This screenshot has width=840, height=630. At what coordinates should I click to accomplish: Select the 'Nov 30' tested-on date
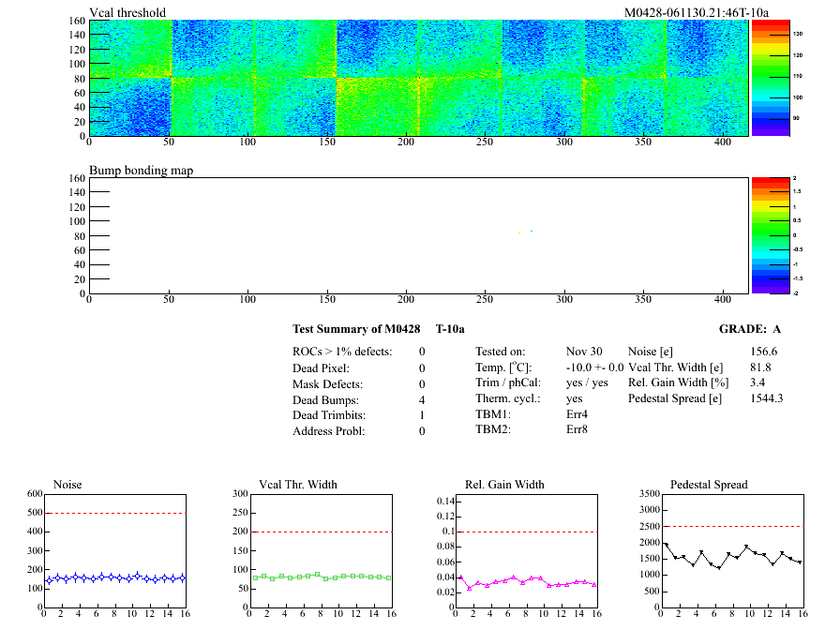[585, 351]
